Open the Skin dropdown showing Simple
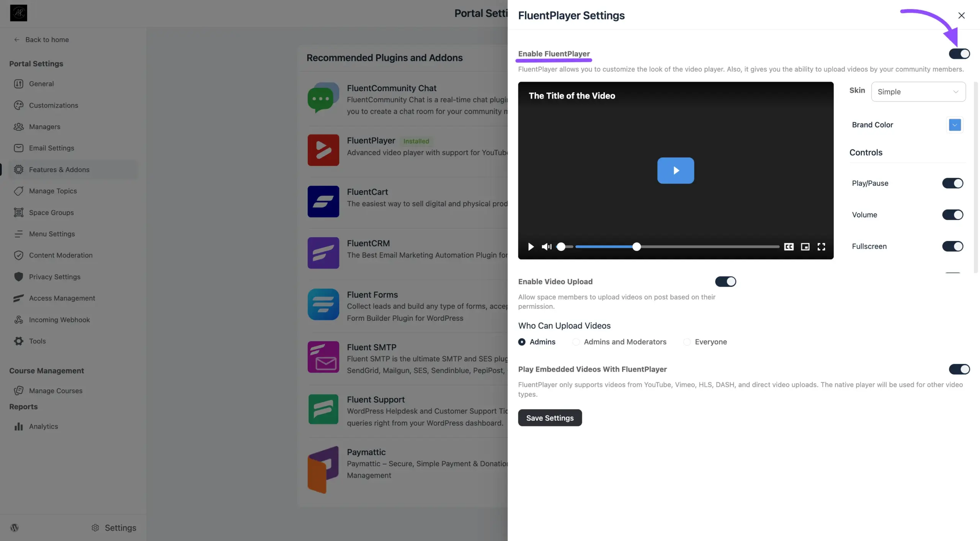The width and height of the screenshot is (980, 541). 918,92
